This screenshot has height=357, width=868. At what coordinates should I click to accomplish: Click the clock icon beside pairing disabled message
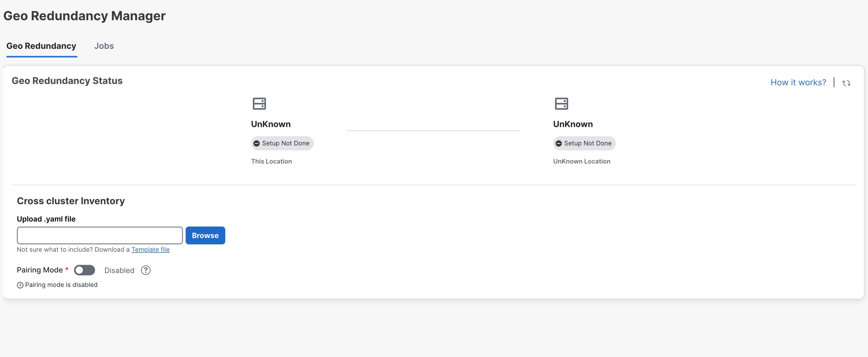click(x=20, y=285)
